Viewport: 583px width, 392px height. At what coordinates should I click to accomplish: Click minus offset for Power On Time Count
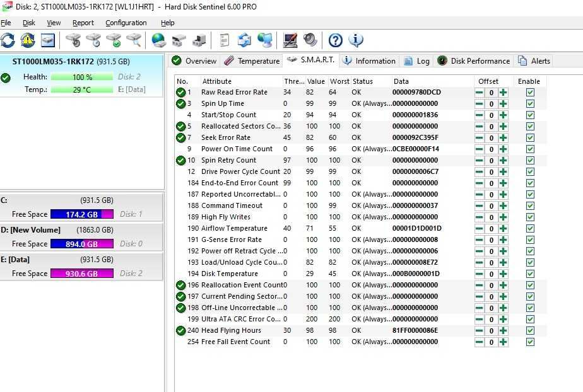click(480, 149)
